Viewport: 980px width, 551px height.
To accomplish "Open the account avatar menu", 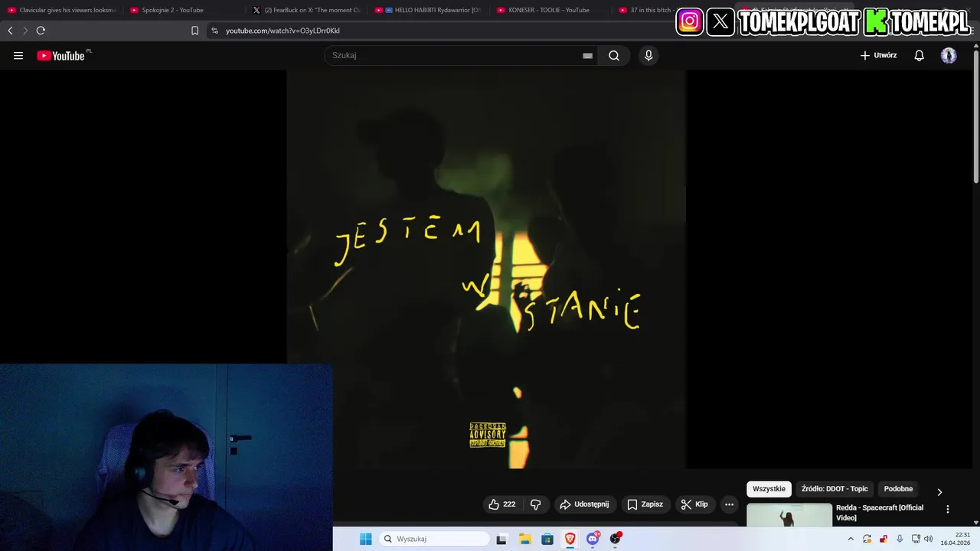I will pos(949,55).
